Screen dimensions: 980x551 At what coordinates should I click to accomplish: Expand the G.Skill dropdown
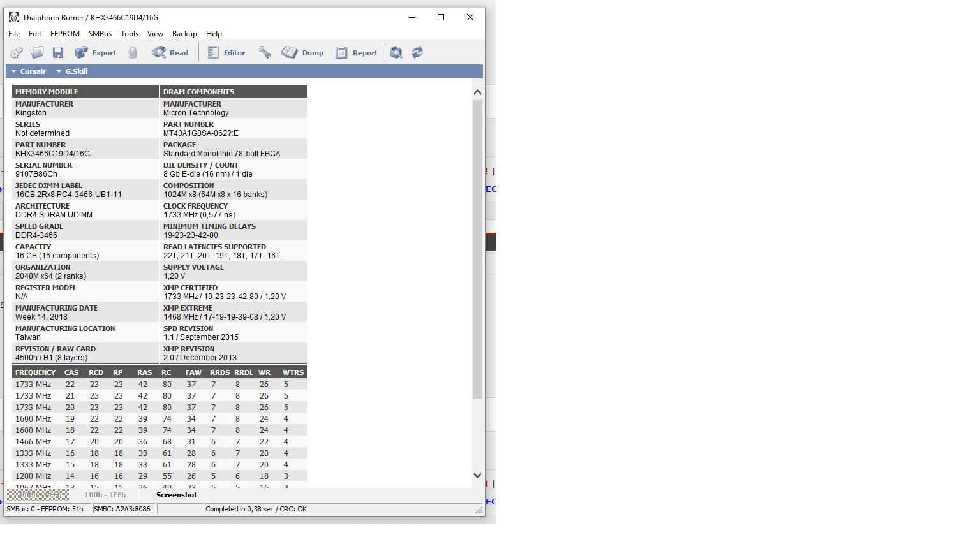72,71
